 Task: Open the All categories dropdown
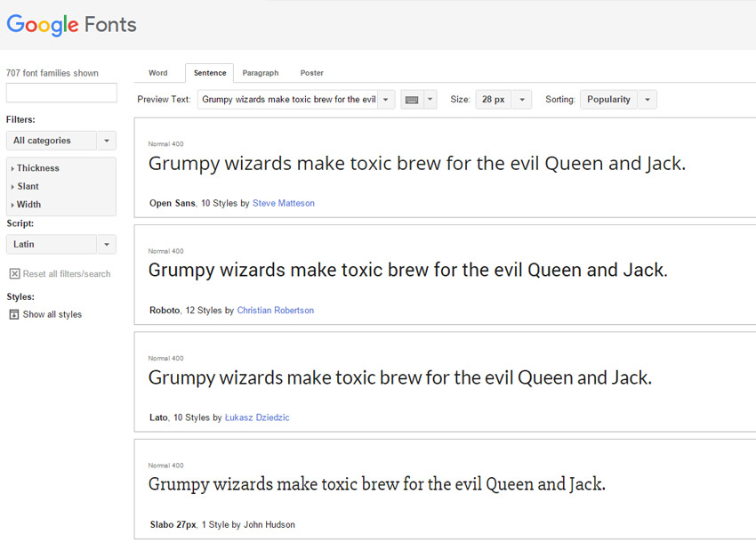tap(61, 141)
